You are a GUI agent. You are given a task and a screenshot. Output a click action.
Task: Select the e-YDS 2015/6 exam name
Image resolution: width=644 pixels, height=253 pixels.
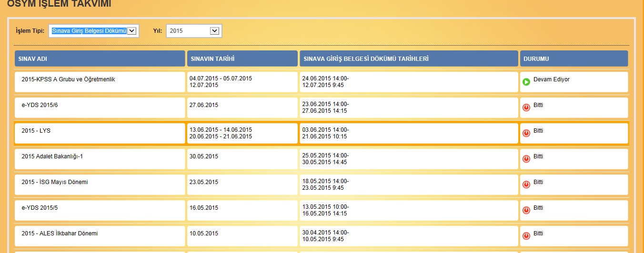(x=40, y=105)
